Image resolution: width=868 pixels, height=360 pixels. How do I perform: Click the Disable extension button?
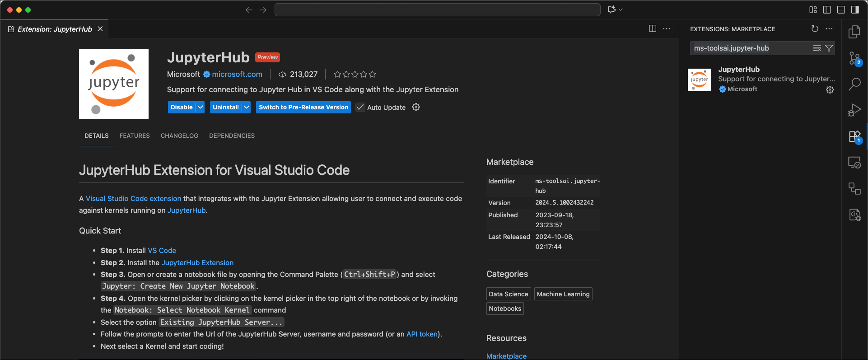tap(182, 107)
